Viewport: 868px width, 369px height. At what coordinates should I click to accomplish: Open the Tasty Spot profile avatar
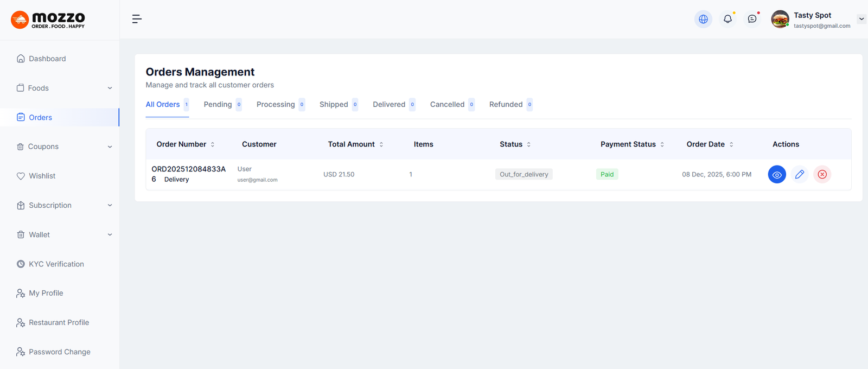pos(780,19)
